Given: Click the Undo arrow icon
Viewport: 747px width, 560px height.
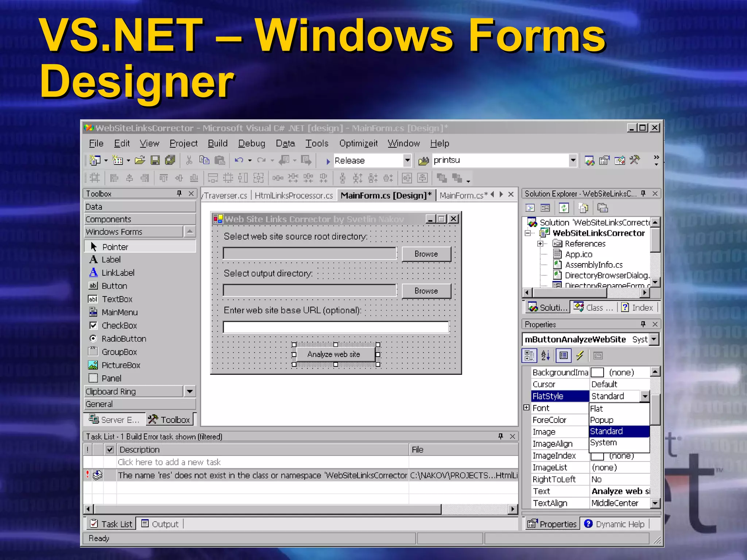Looking at the screenshot, I should pyautogui.click(x=239, y=160).
